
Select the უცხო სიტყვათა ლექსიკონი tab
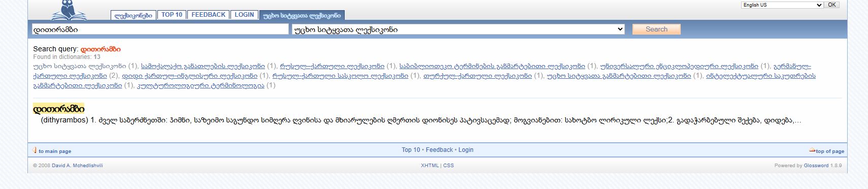(302, 15)
